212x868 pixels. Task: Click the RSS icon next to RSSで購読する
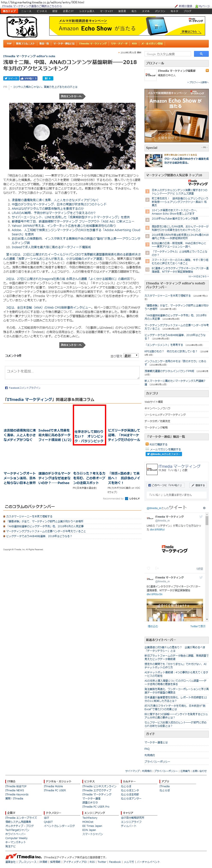coord(147,444)
